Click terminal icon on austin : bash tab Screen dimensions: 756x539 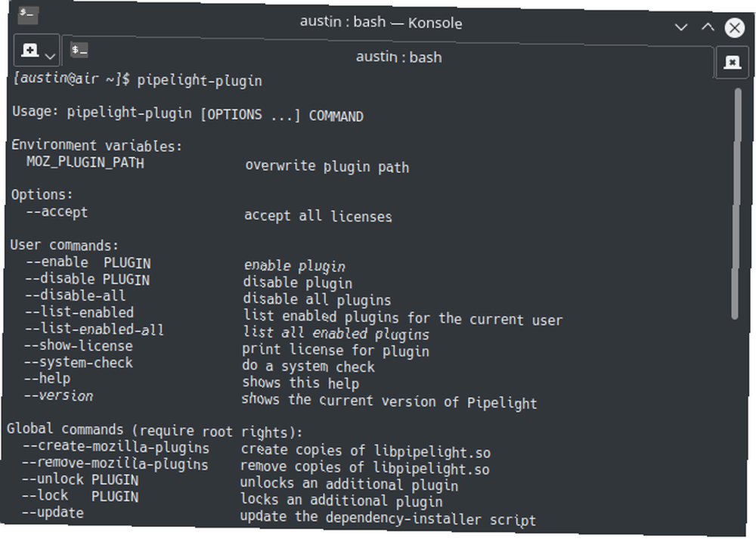[79, 50]
